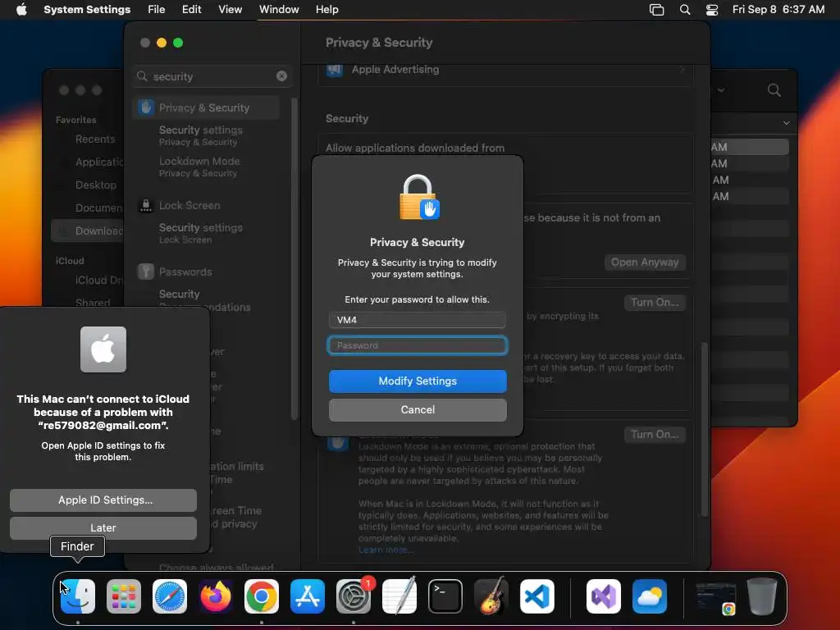The width and height of the screenshot is (840, 630).
Task: Open Visual Studio purple icon in Dock
Action: [604, 596]
